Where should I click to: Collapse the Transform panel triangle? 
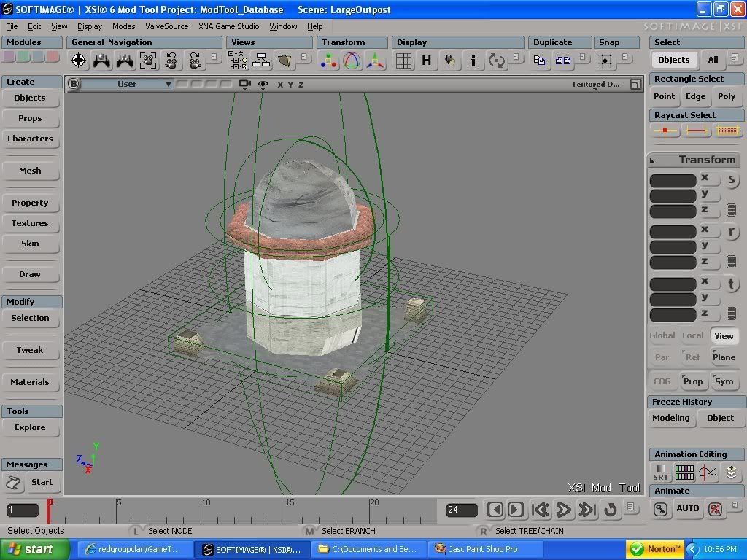pos(653,161)
